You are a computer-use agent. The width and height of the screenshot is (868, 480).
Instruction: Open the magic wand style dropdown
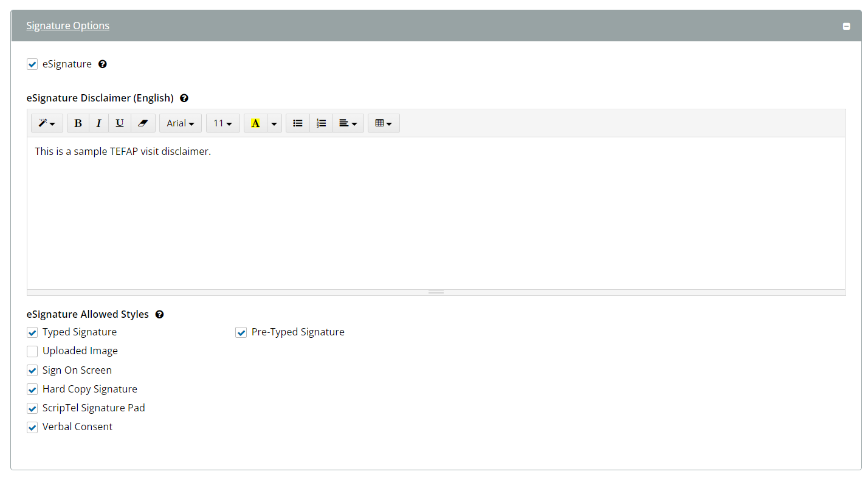[x=47, y=123]
